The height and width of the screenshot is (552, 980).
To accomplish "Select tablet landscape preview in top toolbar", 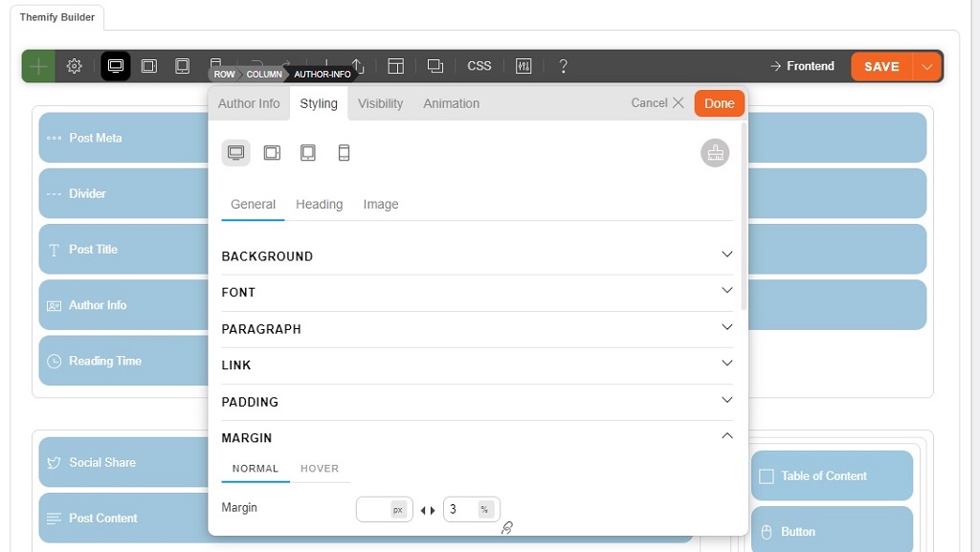I will tap(148, 66).
